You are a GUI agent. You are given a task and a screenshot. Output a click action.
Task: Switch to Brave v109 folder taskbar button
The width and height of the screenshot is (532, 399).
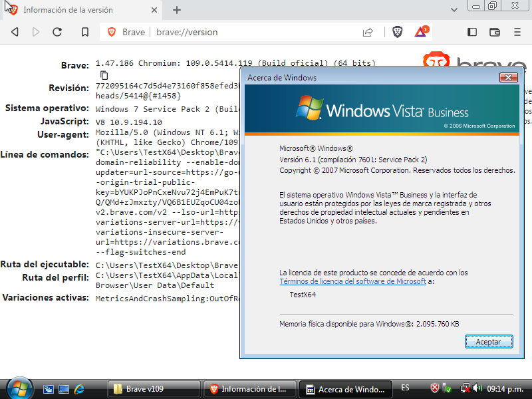coord(154,389)
